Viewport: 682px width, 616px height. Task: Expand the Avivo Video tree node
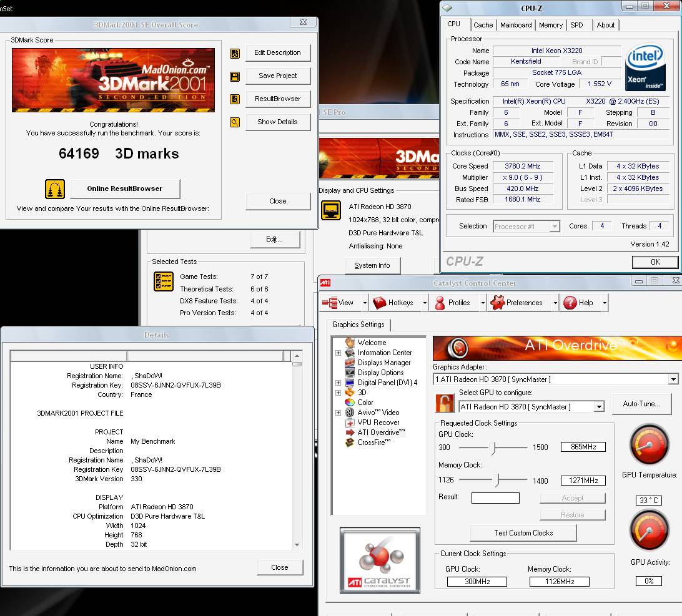pyautogui.click(x=338, y=413)
